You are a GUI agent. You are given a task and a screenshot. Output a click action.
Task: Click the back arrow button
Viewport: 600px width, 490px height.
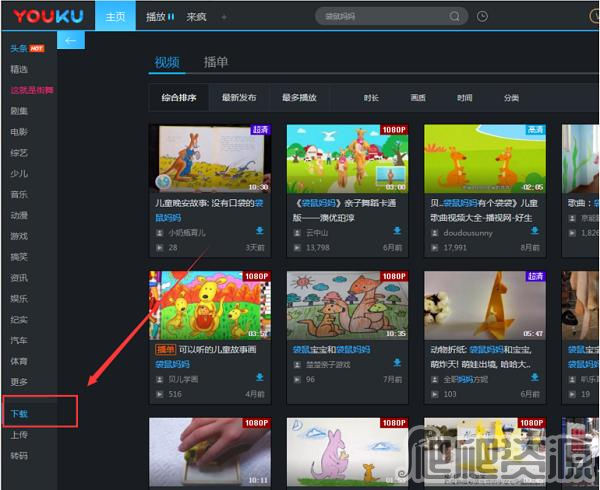click(71, 40)
